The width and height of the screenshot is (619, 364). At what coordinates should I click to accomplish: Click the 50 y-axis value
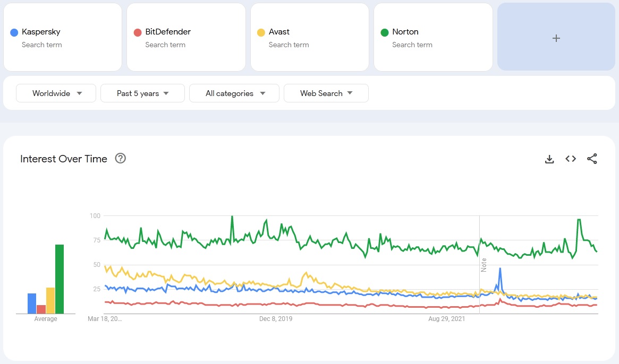pos(97,265)
